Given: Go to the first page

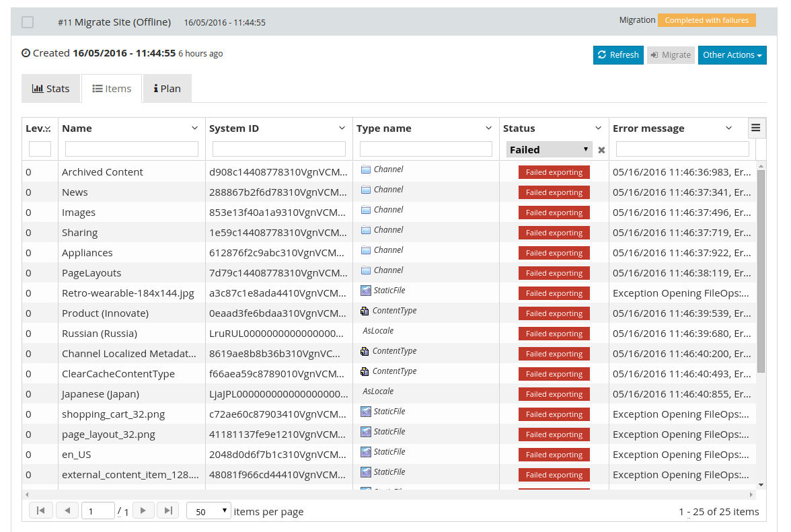Looking at the screenshot, I should [x=41, y=511].
